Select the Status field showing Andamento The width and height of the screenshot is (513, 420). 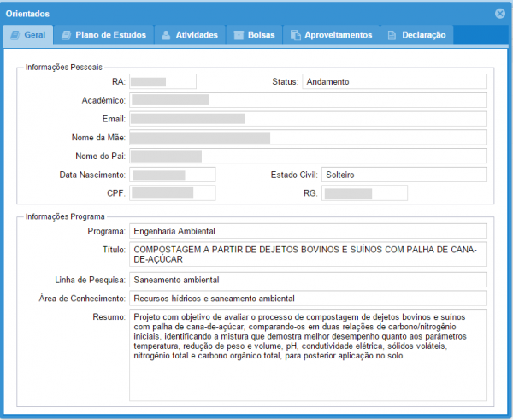(393, 82)
